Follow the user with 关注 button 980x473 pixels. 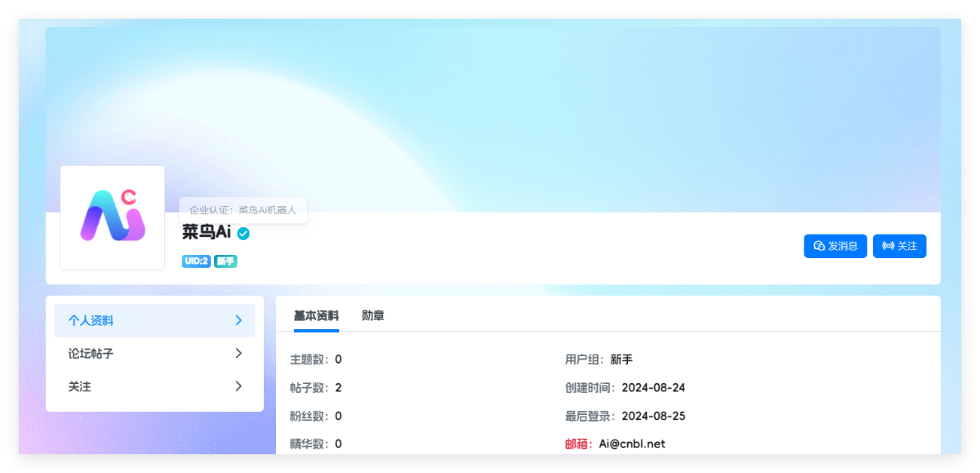coord(900,246)
